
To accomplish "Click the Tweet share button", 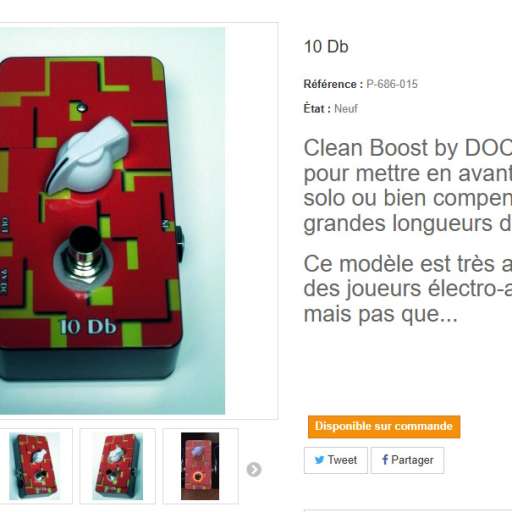I will 336,460.
